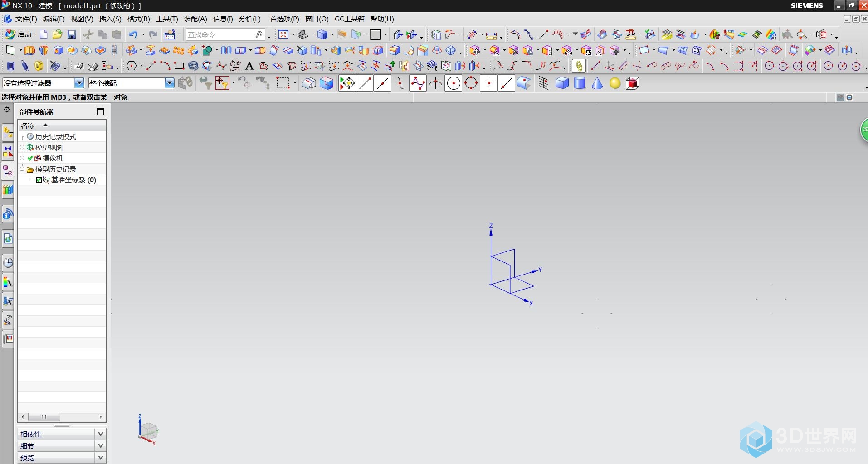The width and height of the screenshot is (868, 464).
Task: Sort by the 名称 column header
Action: pos(62,126)
